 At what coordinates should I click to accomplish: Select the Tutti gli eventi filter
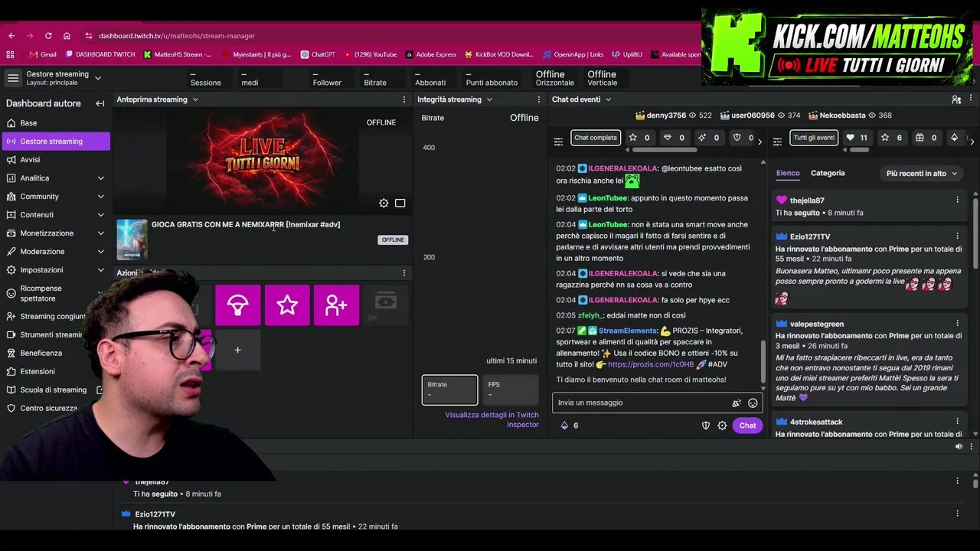814,138
